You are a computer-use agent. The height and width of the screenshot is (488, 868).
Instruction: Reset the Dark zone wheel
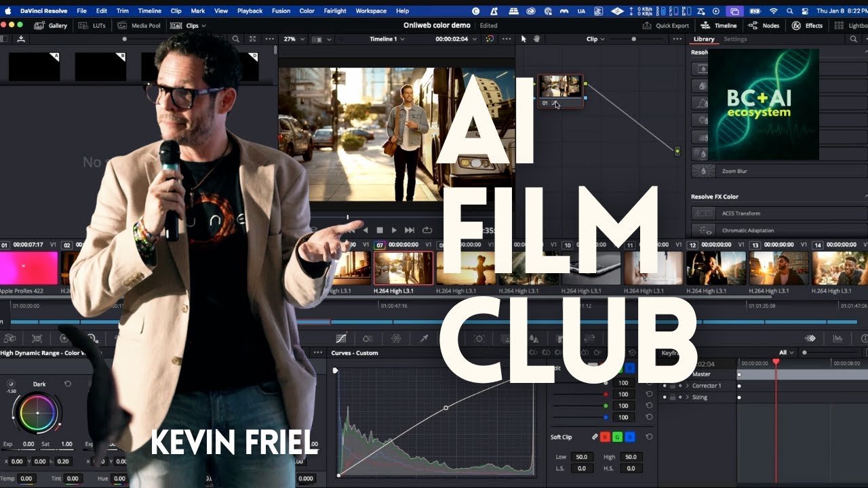click(68, 384)
